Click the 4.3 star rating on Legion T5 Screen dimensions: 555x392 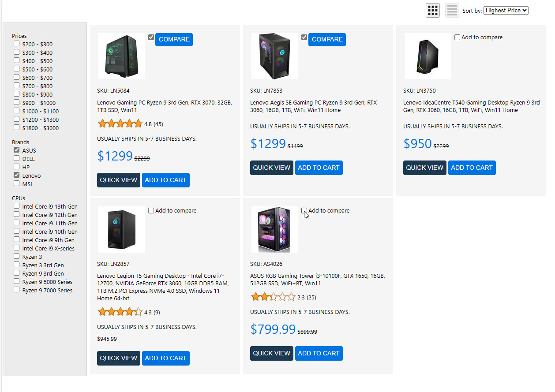pos(120,312)
